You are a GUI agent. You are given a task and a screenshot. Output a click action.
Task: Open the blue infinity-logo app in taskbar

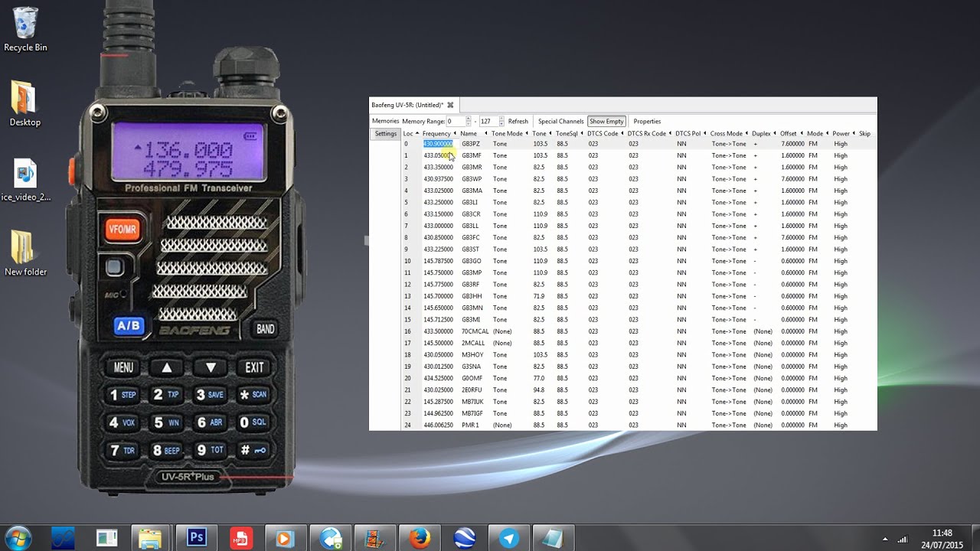62,538
